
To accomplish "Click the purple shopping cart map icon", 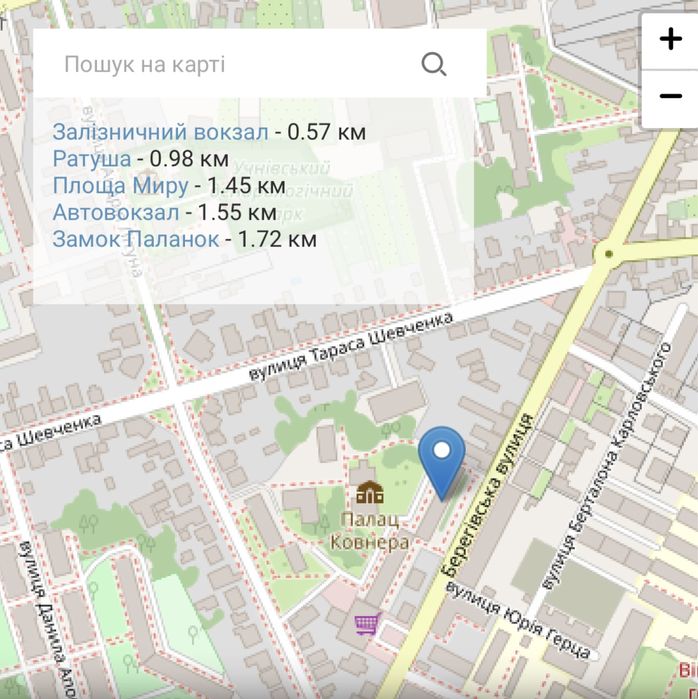I will coord(368,624).
